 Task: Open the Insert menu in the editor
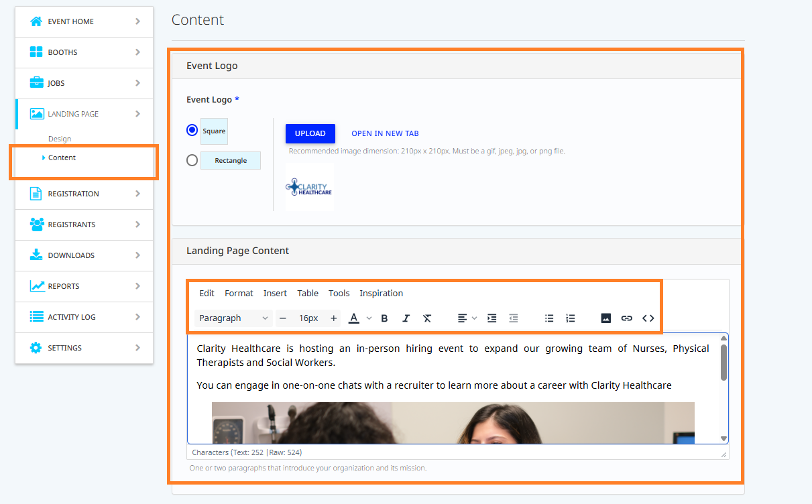point(275,294)
